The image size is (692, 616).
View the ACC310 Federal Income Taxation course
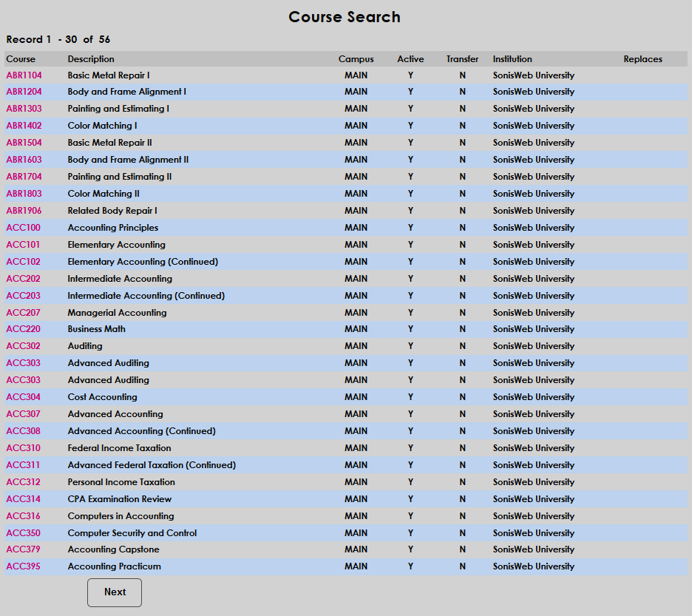pos(21,447)
